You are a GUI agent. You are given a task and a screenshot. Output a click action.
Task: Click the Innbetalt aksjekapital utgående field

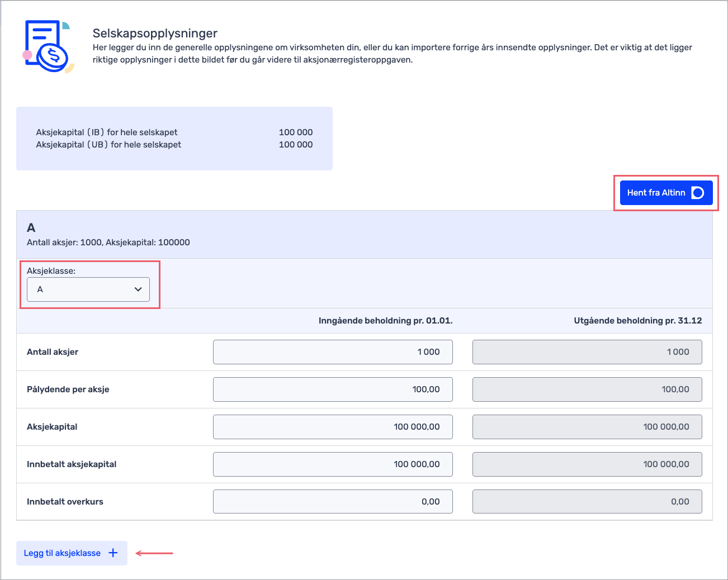pyautogui.click(x=587, y=464)
